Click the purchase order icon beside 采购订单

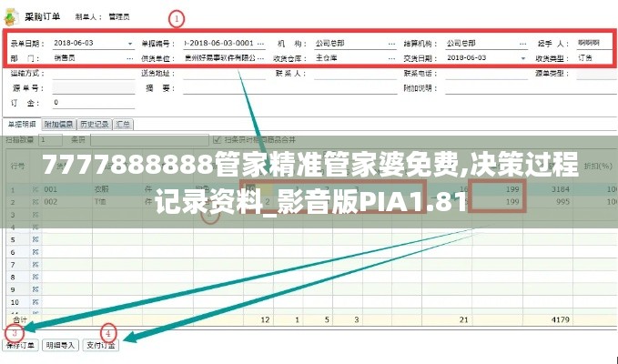coord(11,16)
